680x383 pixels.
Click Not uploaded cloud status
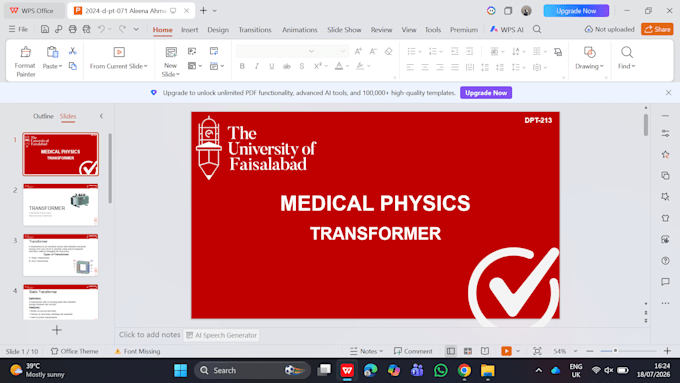click(609, 29)
